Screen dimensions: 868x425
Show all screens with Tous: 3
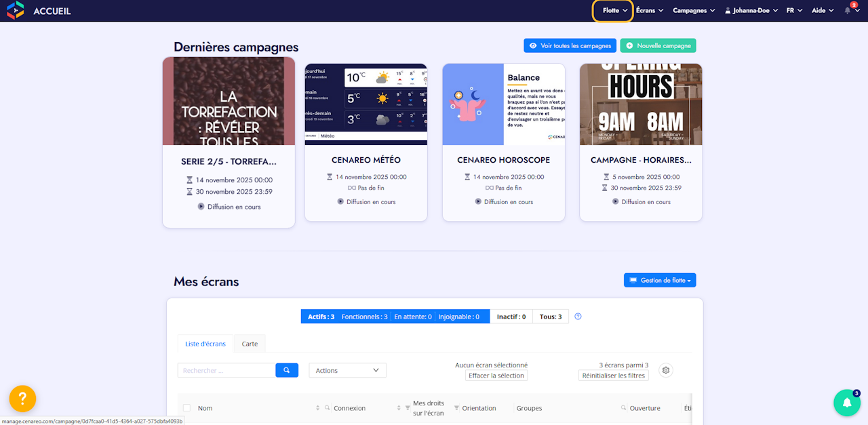[550, 317]
